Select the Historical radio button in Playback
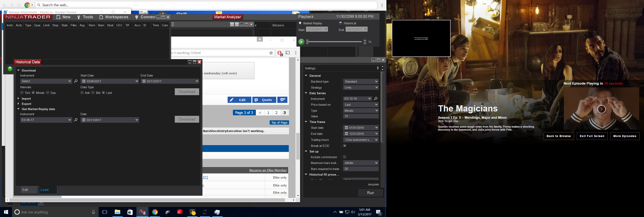This screenshot has width=644, height=217. [341, 23]
